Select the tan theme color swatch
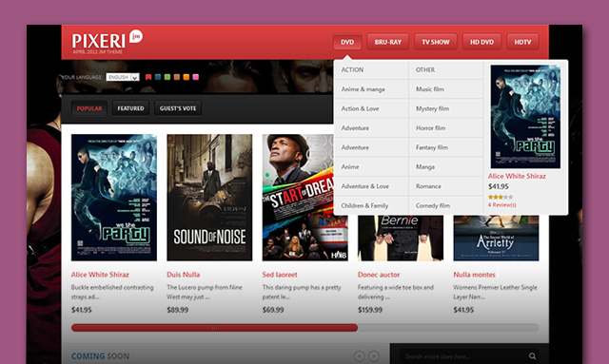Viewport: 609px width, 364px height. (177, 77)
